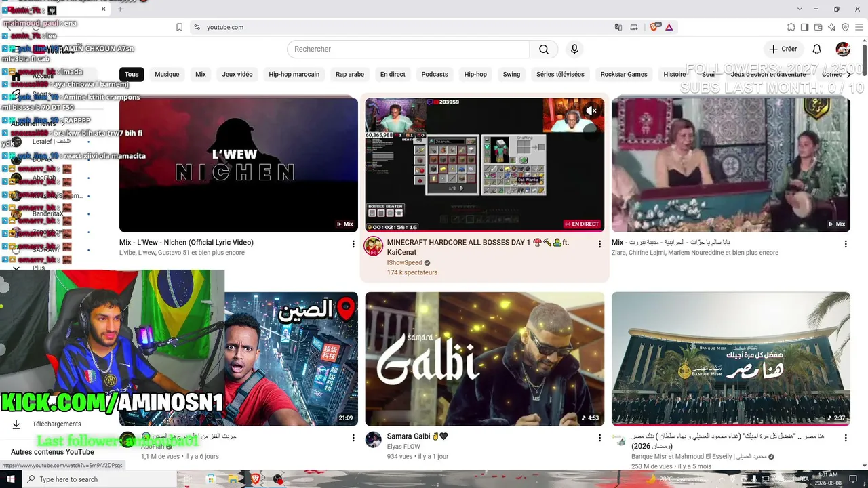Open the site settings icon beside youtube.com

[197, 27]
